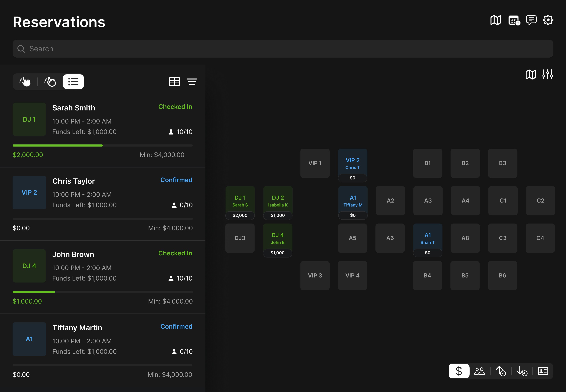Open the floor map icon in top right
566x392 pixels.
495,20
